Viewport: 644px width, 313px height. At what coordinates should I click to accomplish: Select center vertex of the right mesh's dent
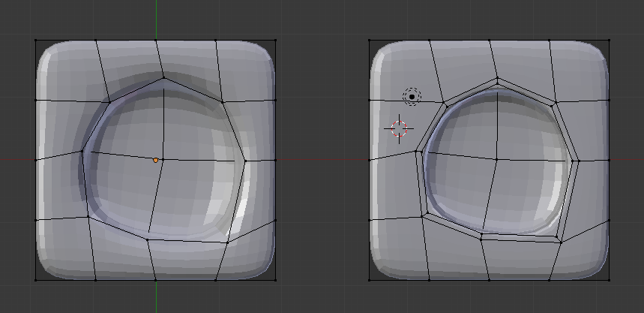[x=496, y=159]
